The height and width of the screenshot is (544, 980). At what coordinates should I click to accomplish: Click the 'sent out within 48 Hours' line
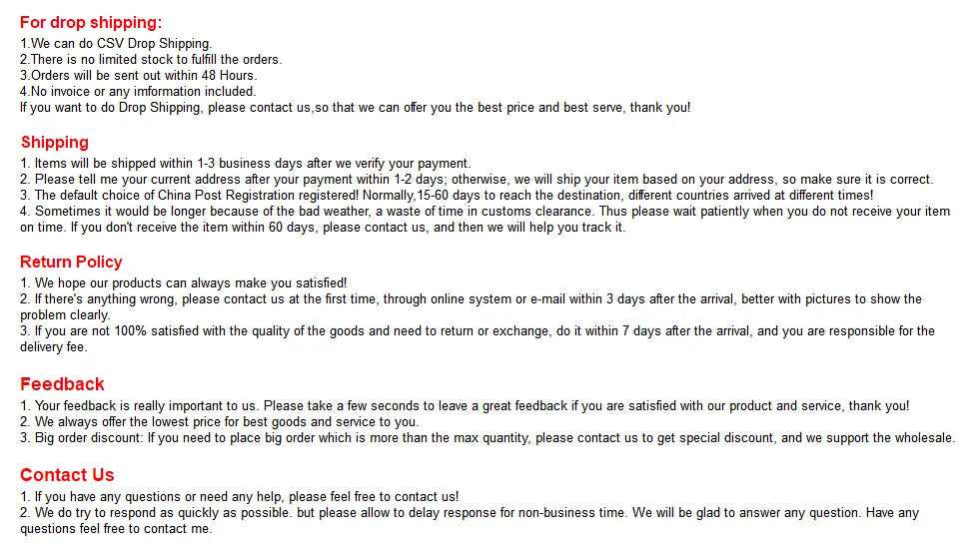tap(139, 76)
